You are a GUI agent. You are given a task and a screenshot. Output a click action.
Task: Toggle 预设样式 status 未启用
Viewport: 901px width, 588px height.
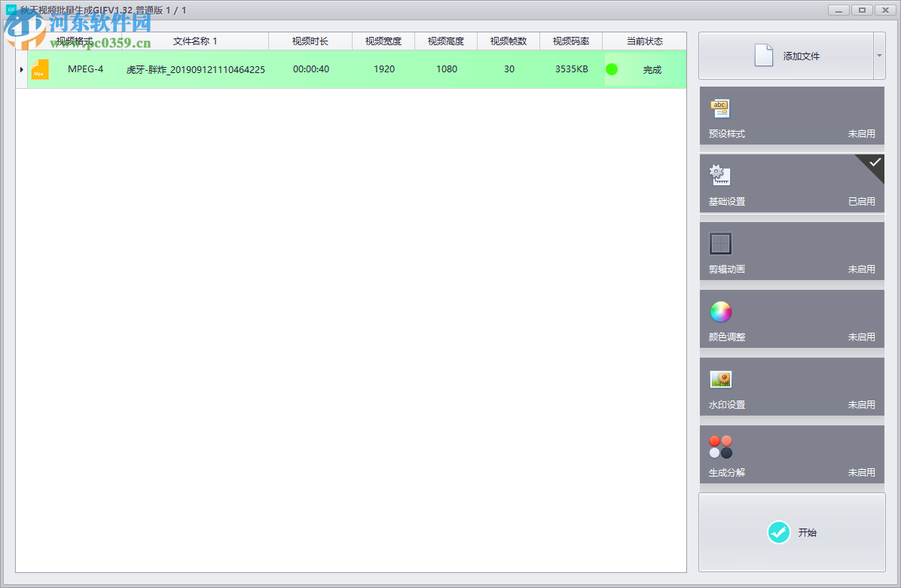861,134
